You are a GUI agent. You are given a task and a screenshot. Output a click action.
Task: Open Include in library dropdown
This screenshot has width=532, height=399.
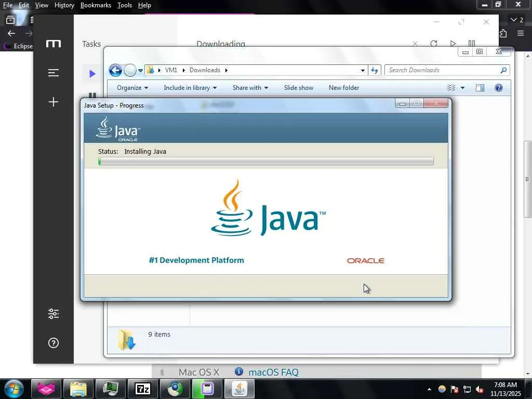190,87
